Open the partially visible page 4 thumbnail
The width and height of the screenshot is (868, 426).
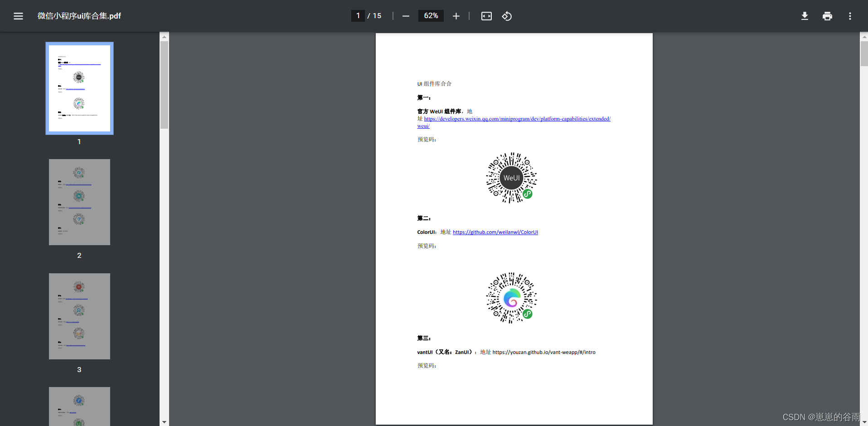click(x=79, y=407)
